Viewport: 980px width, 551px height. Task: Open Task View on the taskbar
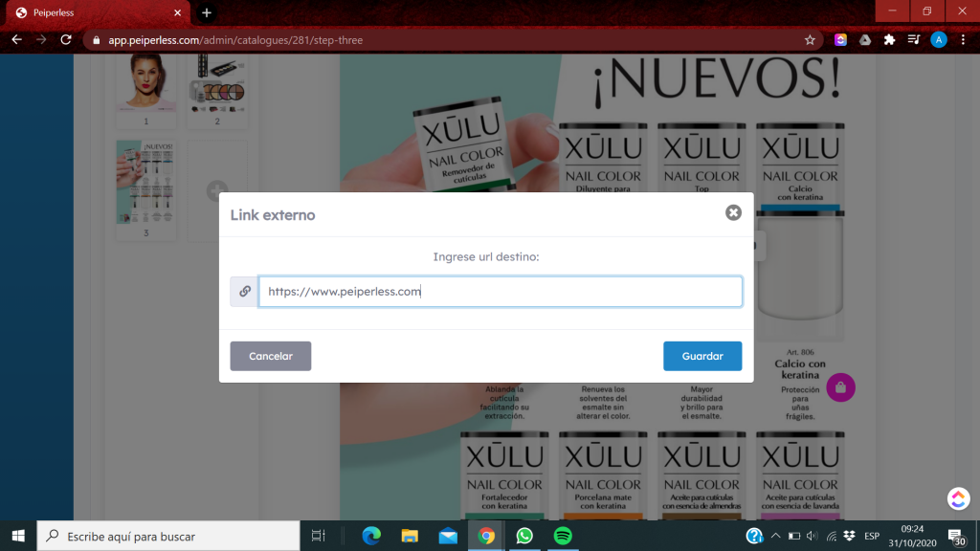click(x=318, y=536)
